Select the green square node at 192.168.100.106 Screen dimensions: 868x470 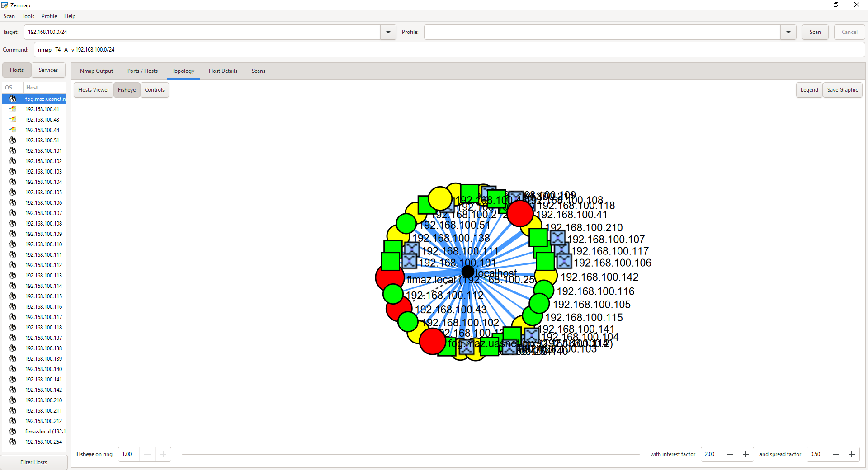545,262
